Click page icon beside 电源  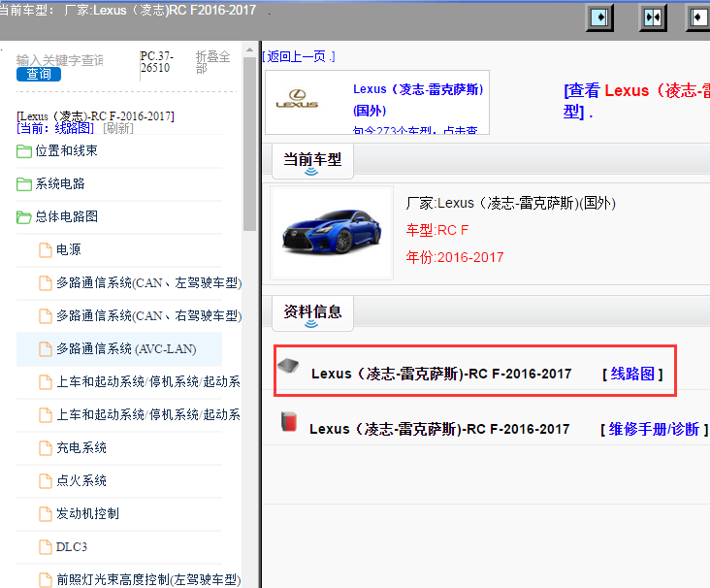pyautogui.click(x=46, y=250)
